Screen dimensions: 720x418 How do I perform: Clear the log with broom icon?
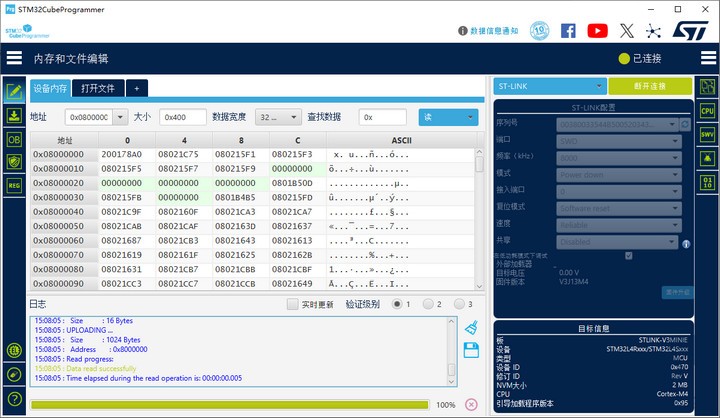471,326
